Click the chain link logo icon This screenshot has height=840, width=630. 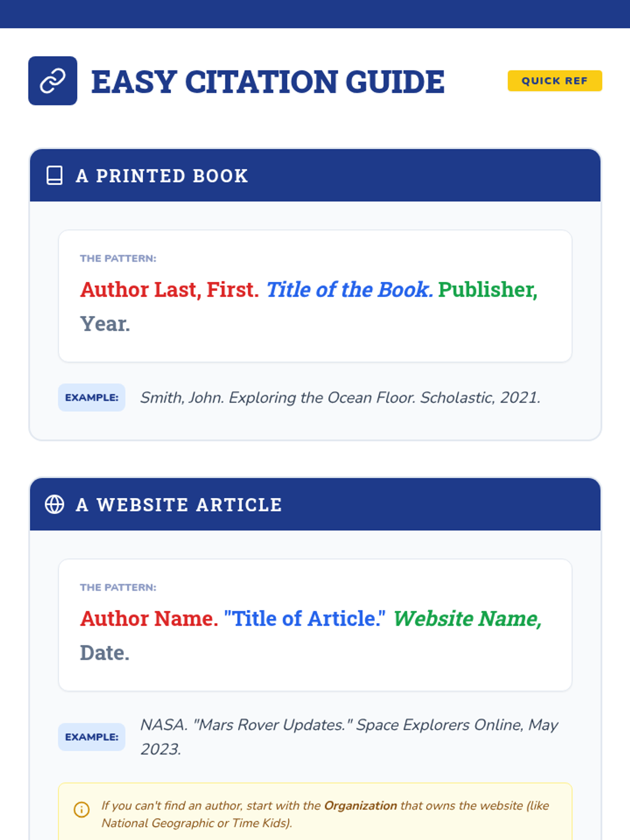tap(52, 81)
